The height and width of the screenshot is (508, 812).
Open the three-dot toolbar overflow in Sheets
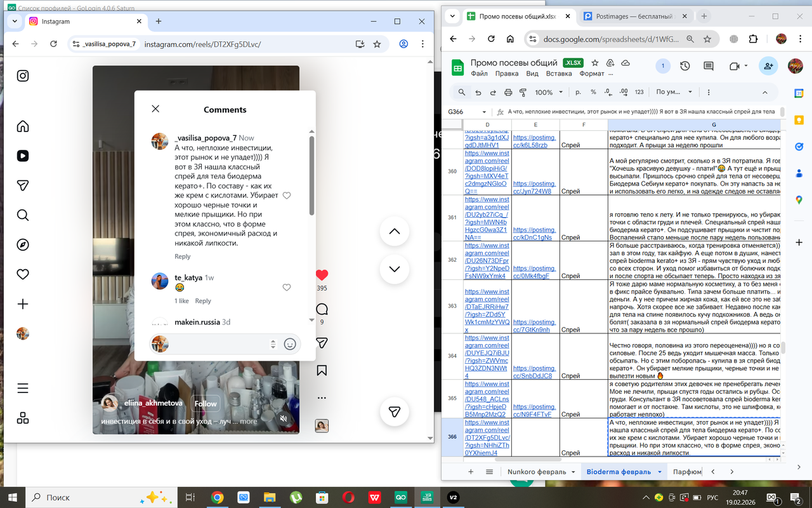[x=709, y=92]
